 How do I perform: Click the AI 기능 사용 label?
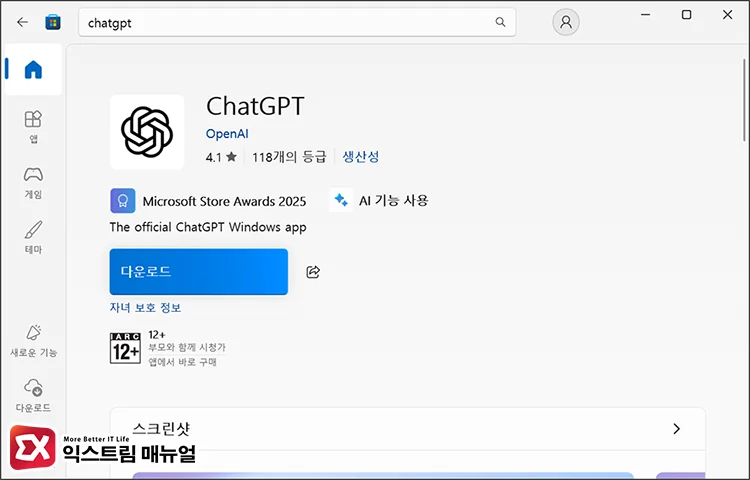tap(394, 200)
